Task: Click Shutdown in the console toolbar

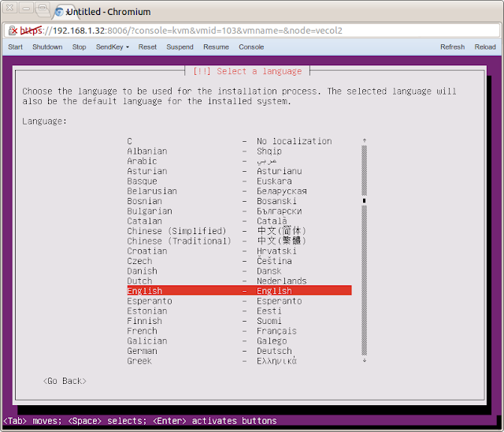Action: (x=47, y=47)
